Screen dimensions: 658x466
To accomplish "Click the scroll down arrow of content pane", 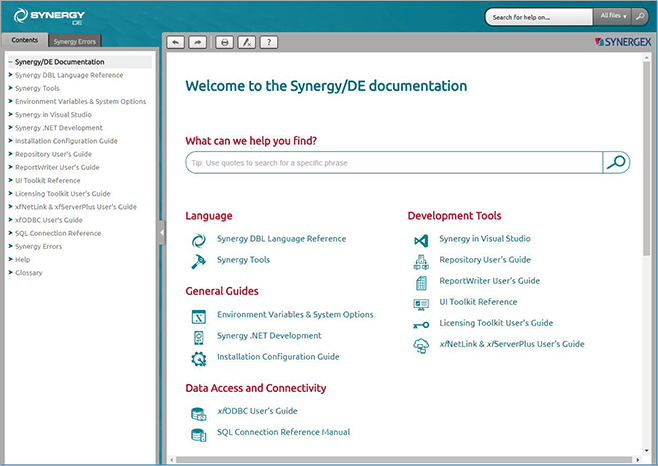I will pos(646,450).
